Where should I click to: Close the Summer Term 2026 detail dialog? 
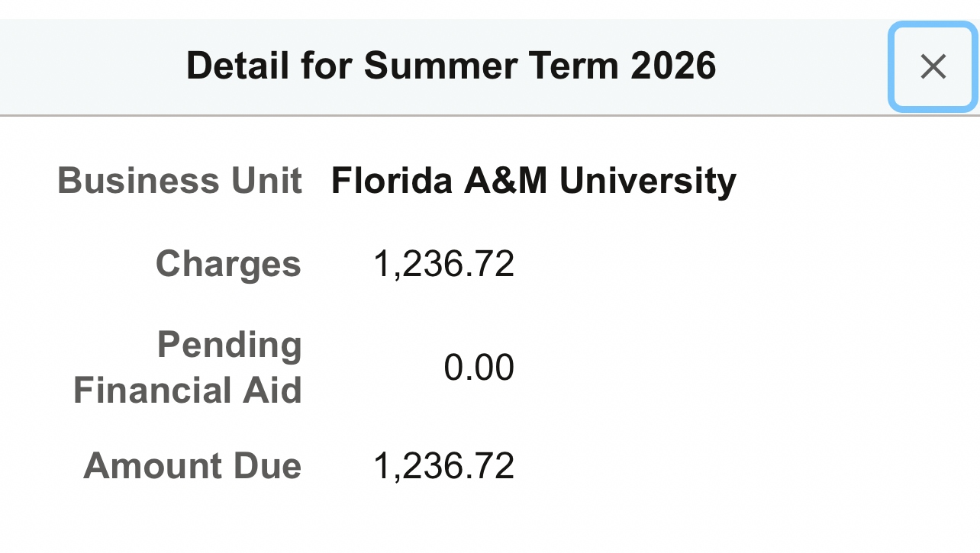[933, 67]
